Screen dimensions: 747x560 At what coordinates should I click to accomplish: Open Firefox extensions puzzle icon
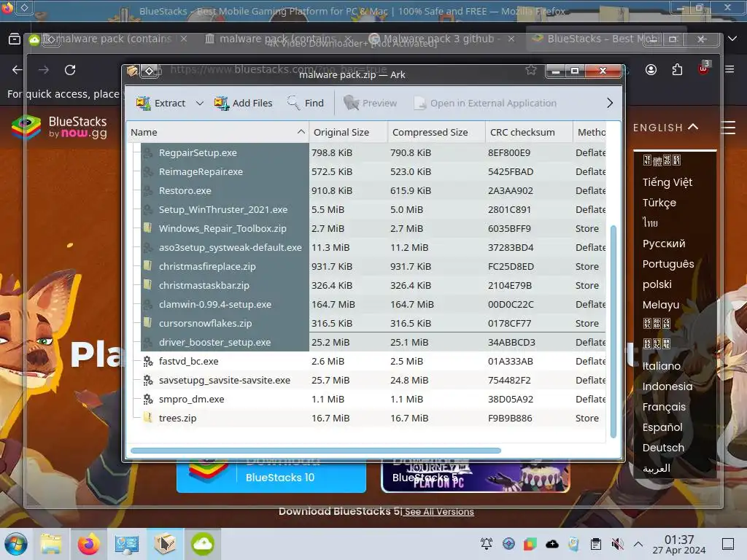tap(677, 70)
